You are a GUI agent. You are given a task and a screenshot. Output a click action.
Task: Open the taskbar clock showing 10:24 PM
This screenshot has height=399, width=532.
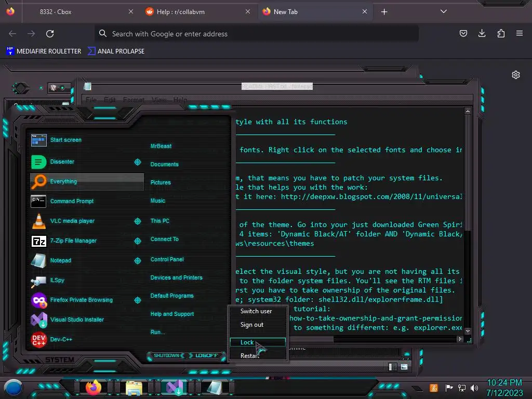(x=504, y=388)
